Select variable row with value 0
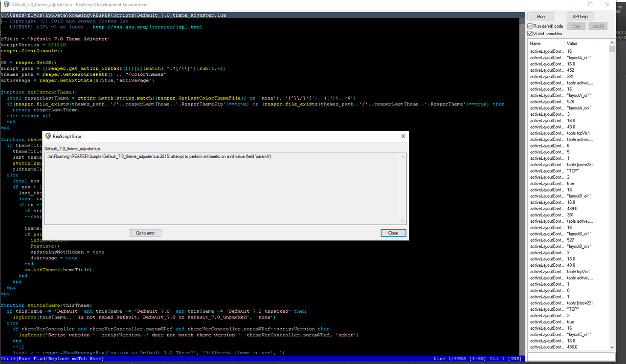The image size is (626, 364). [569, 290]
